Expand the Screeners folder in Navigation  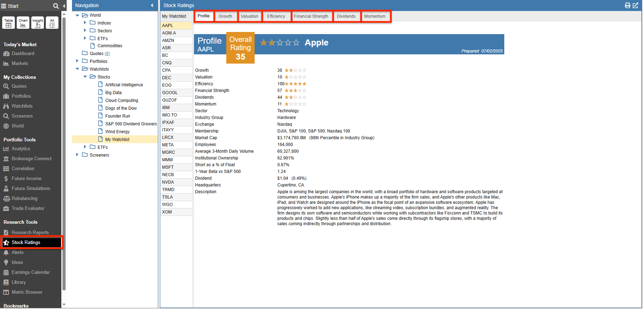click(x=77, y=155)
